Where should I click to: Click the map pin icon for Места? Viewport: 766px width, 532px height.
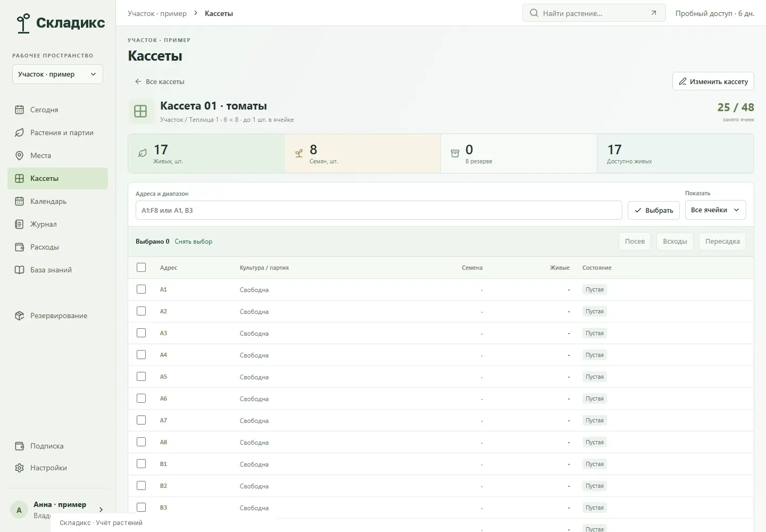pyautogui.click(x=20, y=155)
